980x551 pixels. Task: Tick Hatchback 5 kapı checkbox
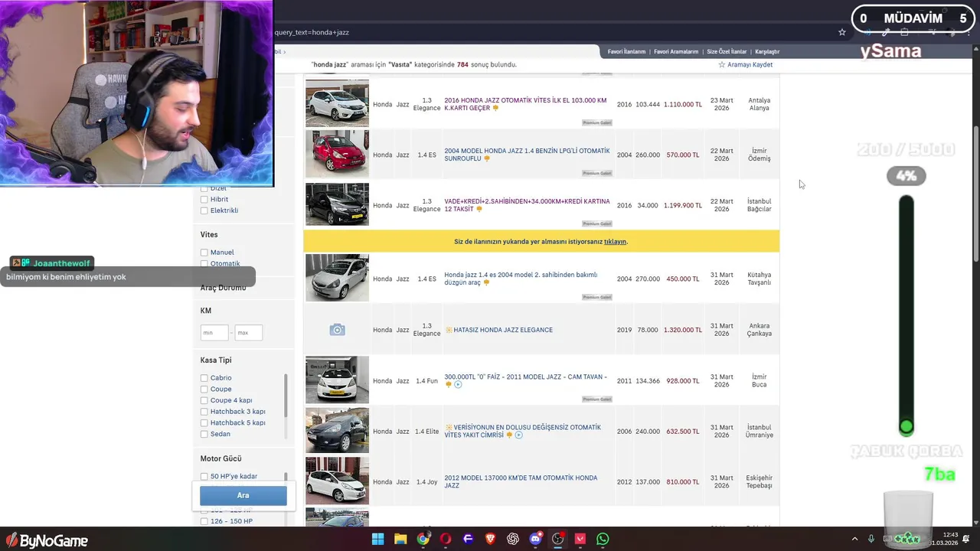point(204,422)
